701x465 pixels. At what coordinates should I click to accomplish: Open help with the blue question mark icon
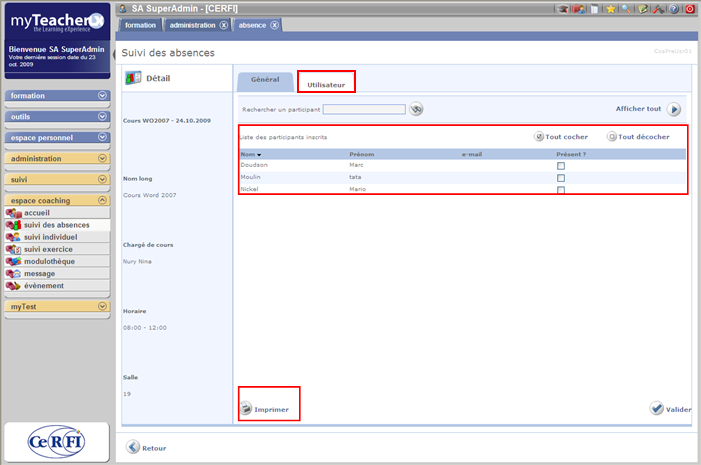[673, 8]
